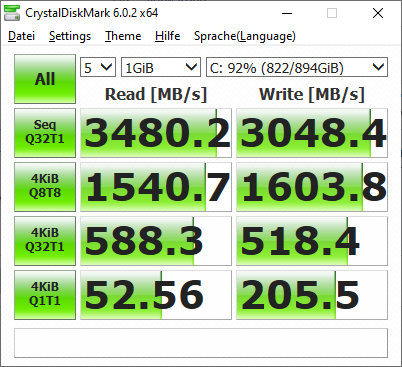Minimize the CrystalDiskMark window

287,13
